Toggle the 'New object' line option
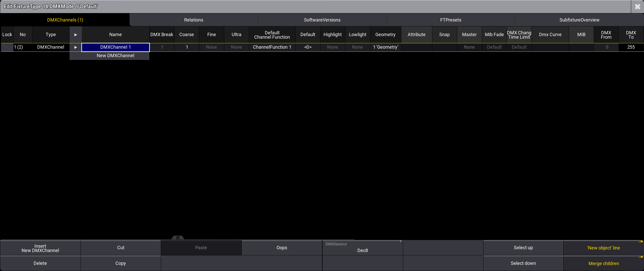The height and width of the screenshot is (271, 644). click(x=603, y=248)
